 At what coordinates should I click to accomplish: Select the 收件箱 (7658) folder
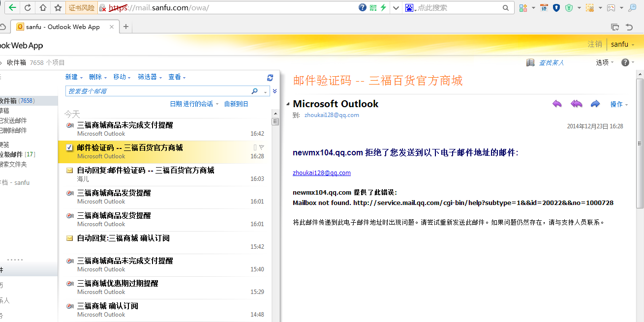[x=28, y=101]
